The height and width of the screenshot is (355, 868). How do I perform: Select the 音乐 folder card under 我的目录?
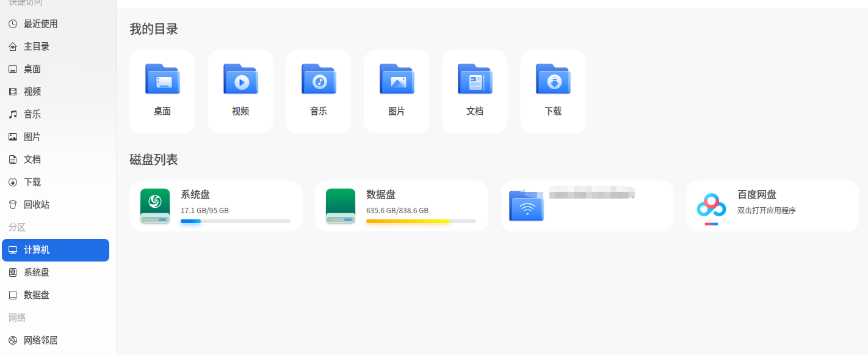319,92
